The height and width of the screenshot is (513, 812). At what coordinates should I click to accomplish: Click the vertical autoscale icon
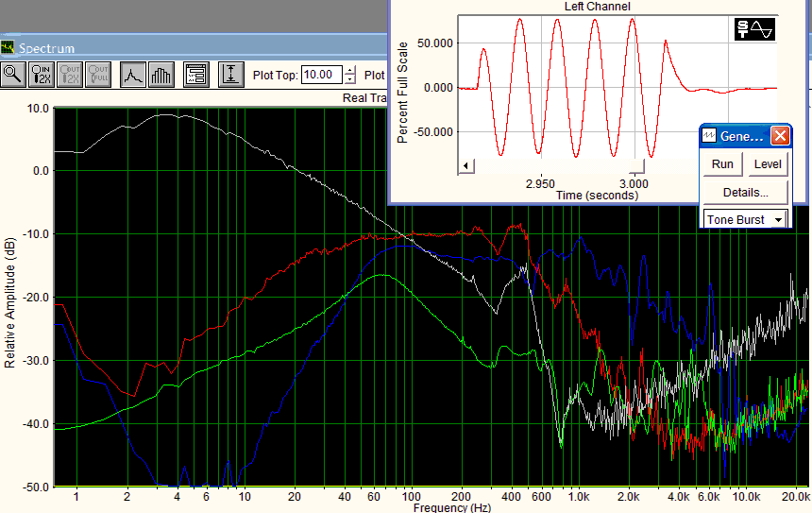point(231,75)
